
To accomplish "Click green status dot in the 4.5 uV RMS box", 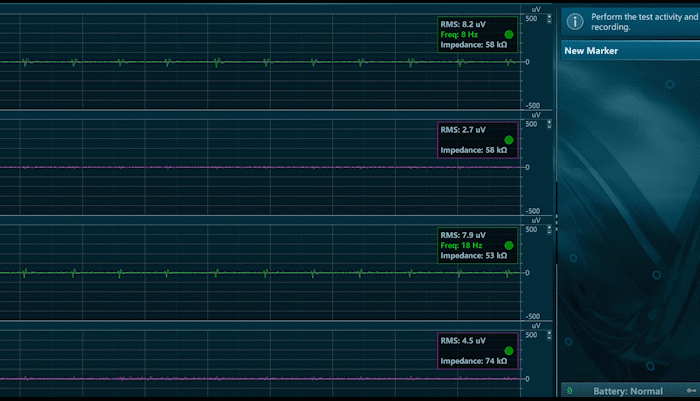I will pyautogui.click(x=508, y=351).
